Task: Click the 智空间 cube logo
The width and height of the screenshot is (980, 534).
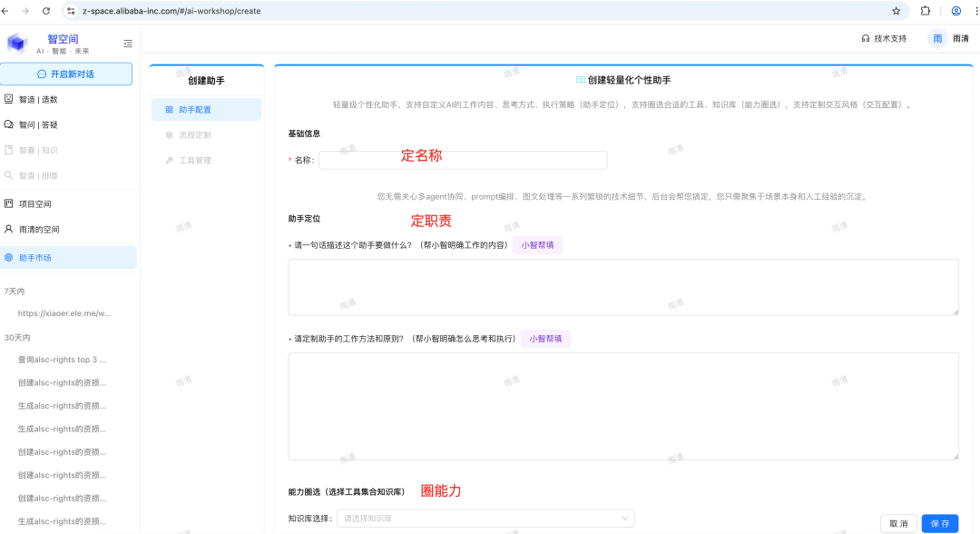Action: click(17, 44)
